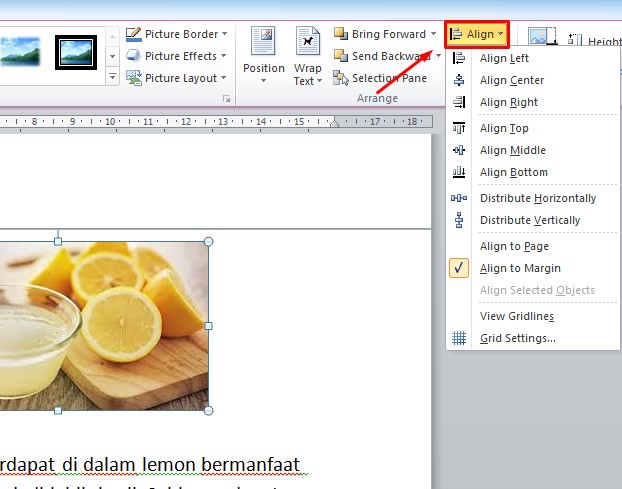Expand Picture Border dropdown arrow
This screenshot has width=622, height=489.
point(225,34)
